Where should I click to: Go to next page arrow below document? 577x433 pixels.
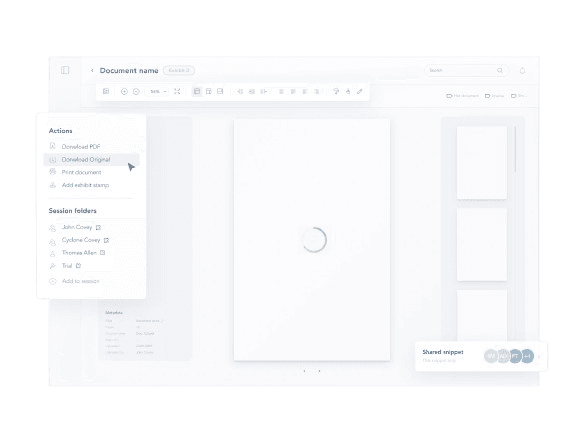pos(319,371)
